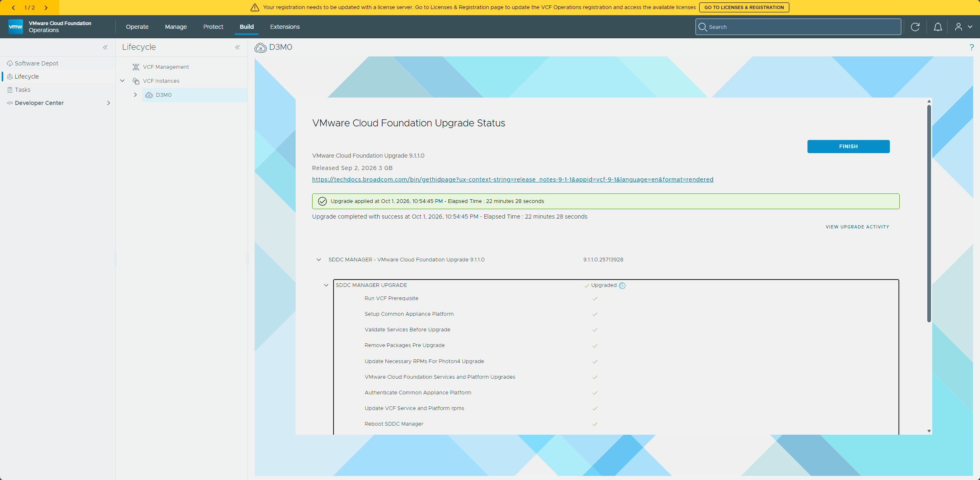Viewport: 980px width, 480px height.
Task: Open the Manage menu
Action: (x=176, y=27)
